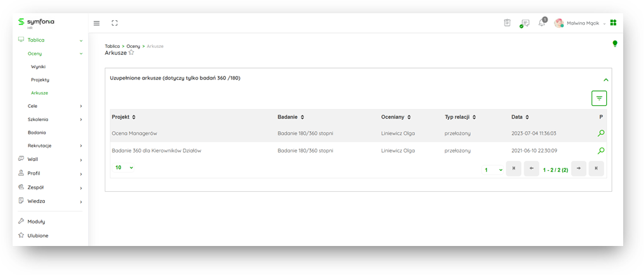Viewport: 644px width, 275px height.
Task: Click the Wall sidebar icon
Action: point(21,159)
